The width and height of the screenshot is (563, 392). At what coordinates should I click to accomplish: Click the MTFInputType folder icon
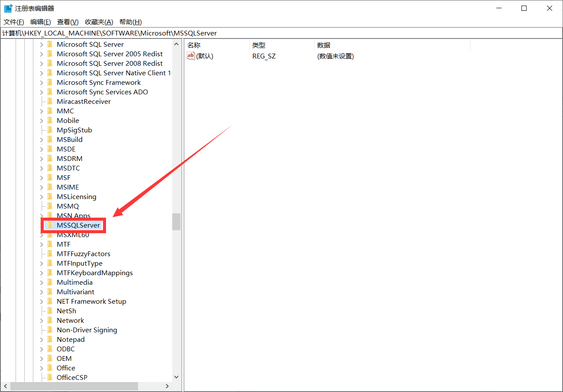pos(50,263)
